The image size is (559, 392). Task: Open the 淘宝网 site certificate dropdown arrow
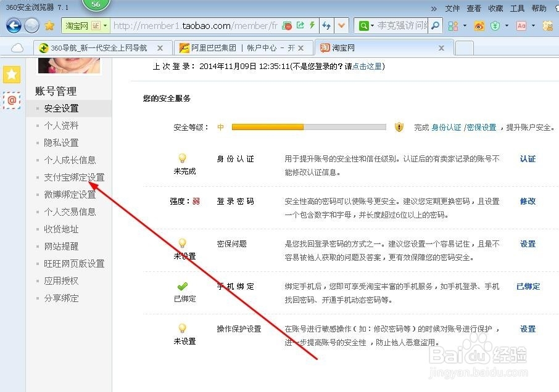click(x=105, y=26)
